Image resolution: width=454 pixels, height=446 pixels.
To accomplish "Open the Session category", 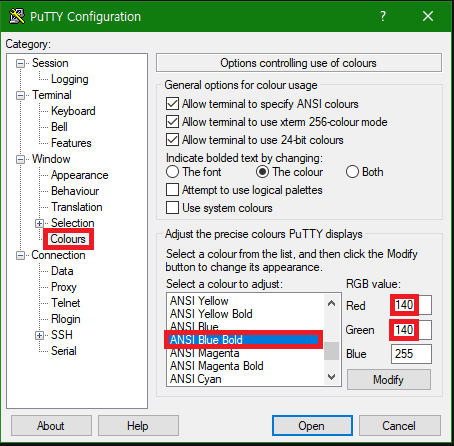I will click(50, 63).
